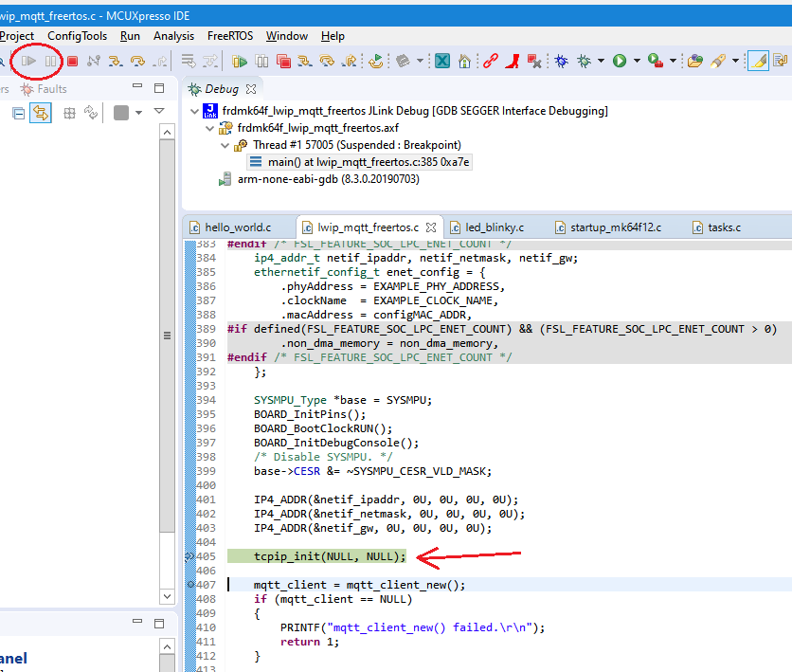Toggle instruction stepping mode icon
Screen dimensions: 792x672
(x=210, y=62)
